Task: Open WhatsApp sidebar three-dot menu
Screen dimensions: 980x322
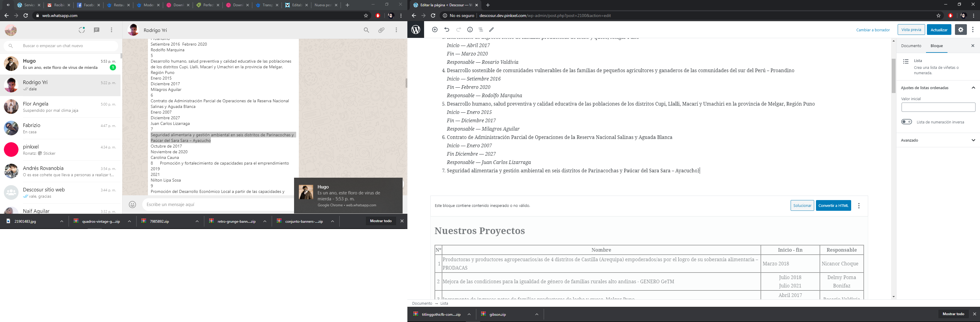Action: [x=112, y=30]
